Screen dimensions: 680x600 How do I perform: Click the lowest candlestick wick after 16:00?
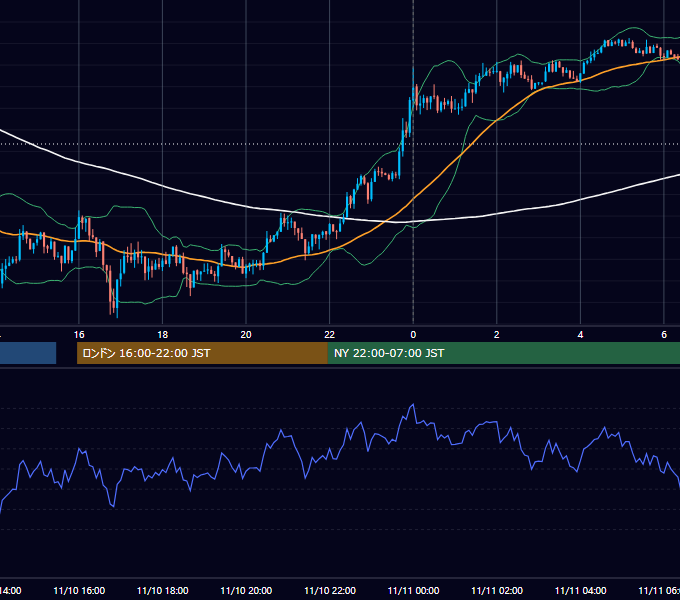tap(117, 312)
